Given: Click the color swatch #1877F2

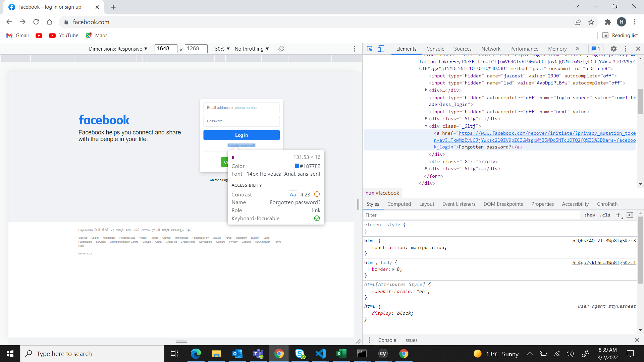Looking at the screenshot, I should (297, 166).
